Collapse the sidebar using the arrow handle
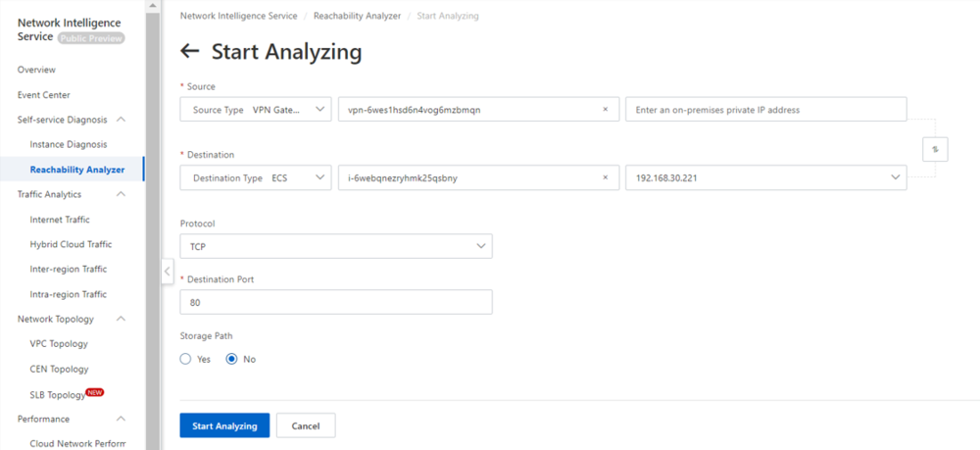This screenshot has height=450, width=980. click(167, 272)
